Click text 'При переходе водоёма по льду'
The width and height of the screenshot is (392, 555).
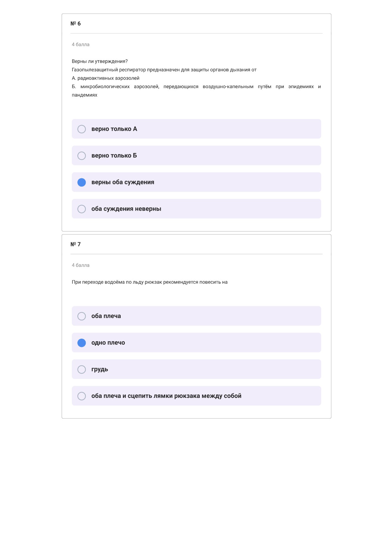tap(108, 282)
